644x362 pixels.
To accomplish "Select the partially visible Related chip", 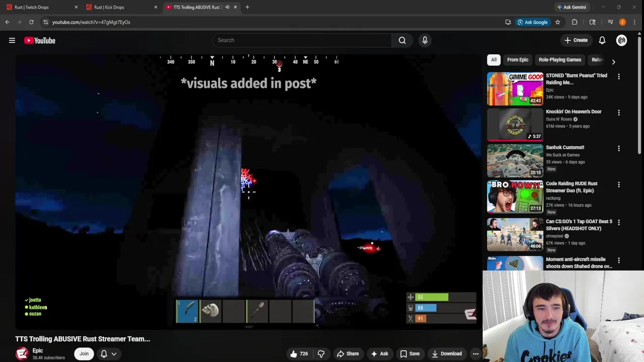I will (x=597, y=60).
